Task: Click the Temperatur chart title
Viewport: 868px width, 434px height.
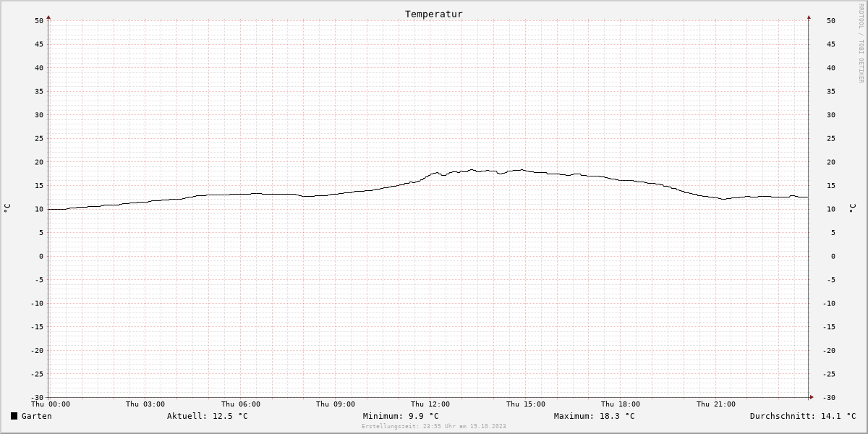Action: point(434,14)
